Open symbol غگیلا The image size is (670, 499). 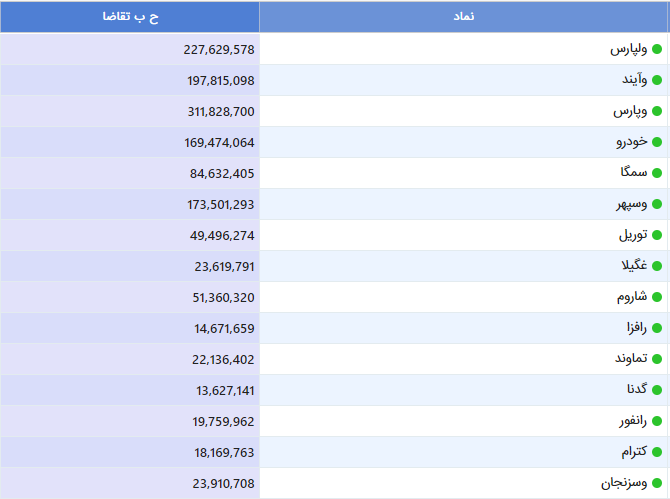click(635, 265)
